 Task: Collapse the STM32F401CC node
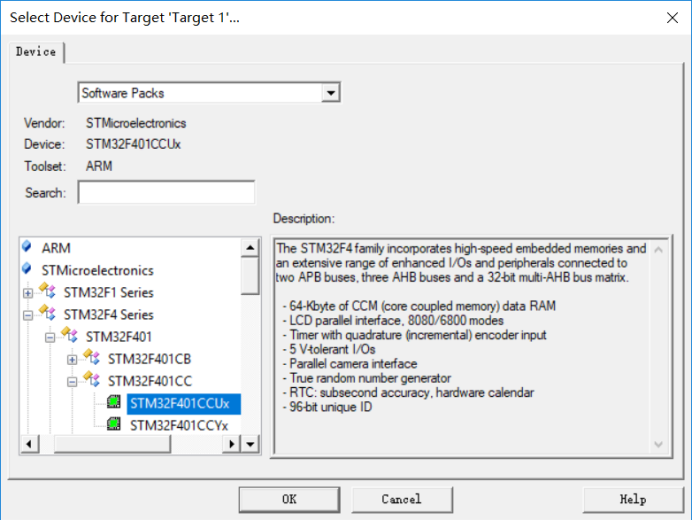tap(72, 382)
